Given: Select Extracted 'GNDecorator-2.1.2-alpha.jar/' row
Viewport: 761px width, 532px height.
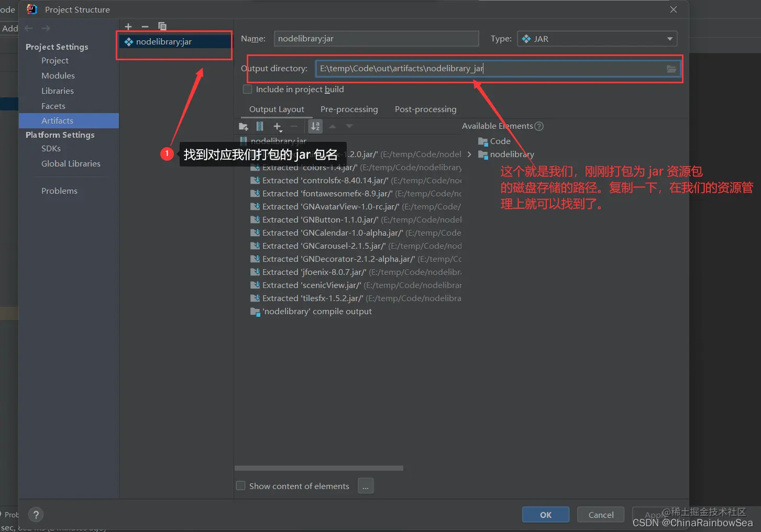Looking at the screenshot, I should (356, 259).
